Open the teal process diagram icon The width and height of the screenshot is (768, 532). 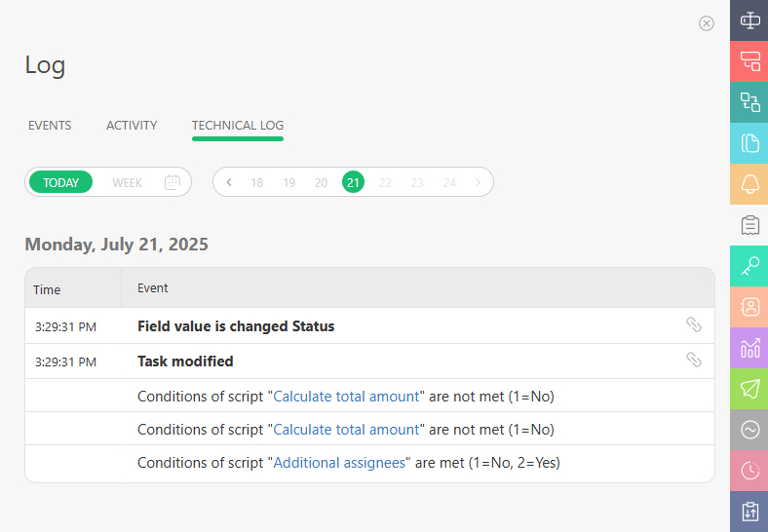tap(749, 102)
